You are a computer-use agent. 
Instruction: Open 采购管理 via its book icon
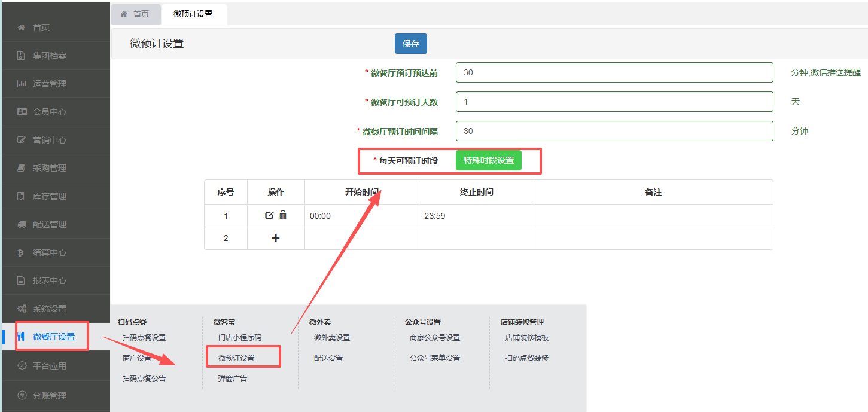click(x=22, y=168)
